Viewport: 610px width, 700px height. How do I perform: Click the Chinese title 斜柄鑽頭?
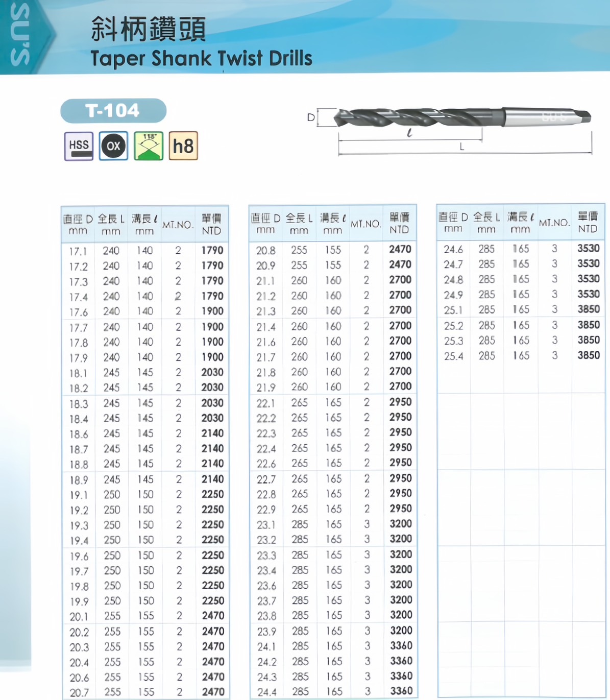pyautogui.click(x=149, y=29)
